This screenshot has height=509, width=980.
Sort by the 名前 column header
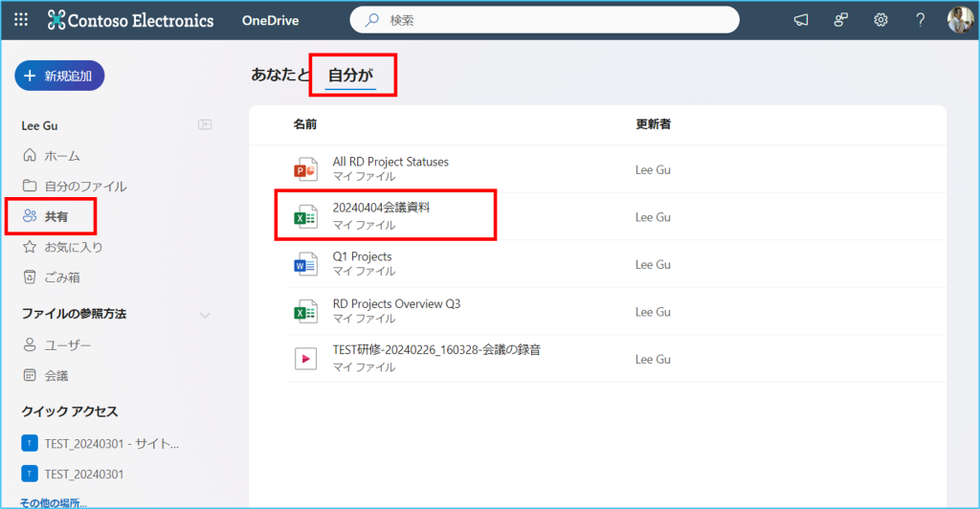[x=305, y=124]
